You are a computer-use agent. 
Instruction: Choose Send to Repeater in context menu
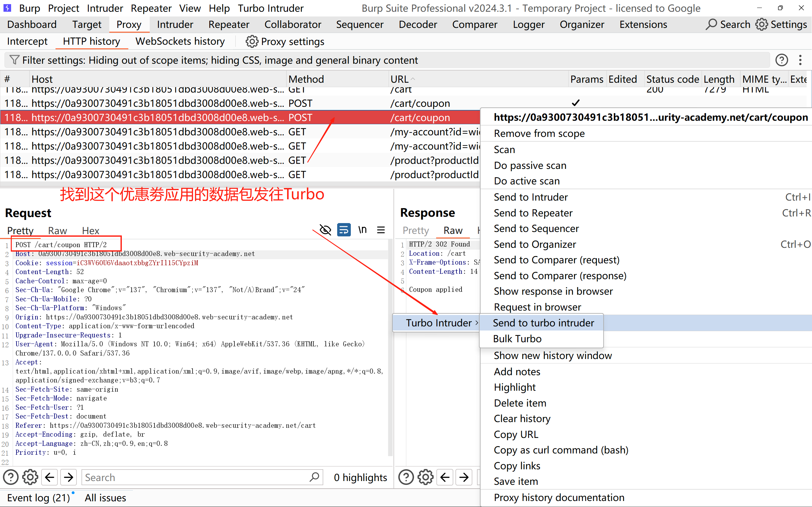click(533, 213)
